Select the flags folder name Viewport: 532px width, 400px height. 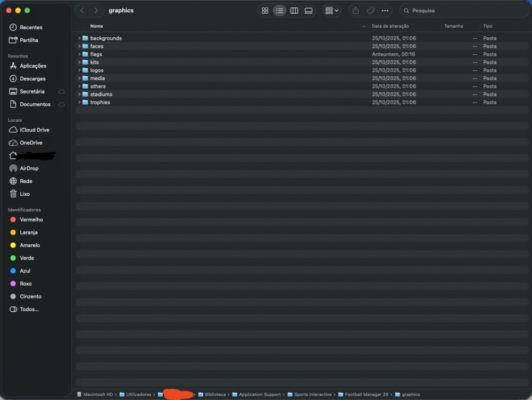96,54
